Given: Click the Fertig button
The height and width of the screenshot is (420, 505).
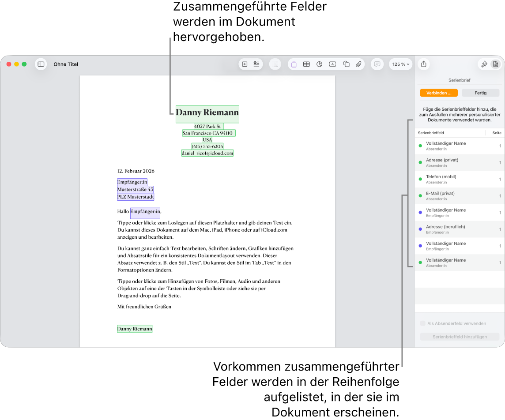Looking at the screenshot, I should pos(480,93).
